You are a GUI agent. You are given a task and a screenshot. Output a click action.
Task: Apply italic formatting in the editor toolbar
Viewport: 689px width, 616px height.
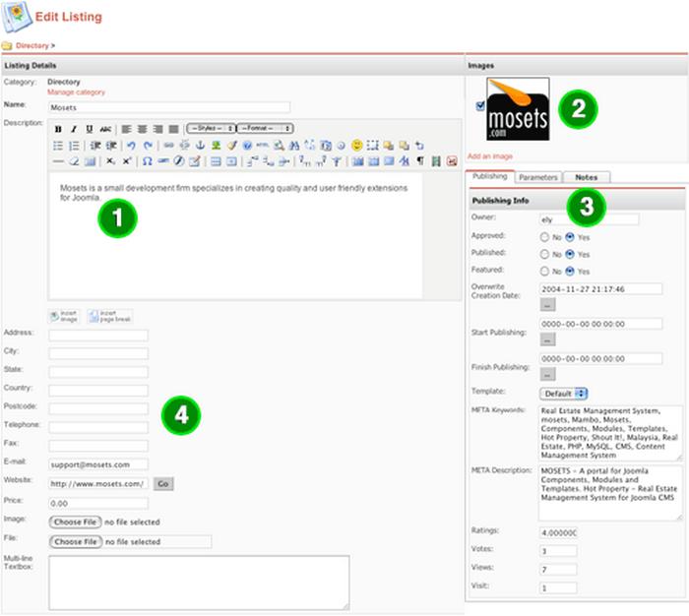73,129
